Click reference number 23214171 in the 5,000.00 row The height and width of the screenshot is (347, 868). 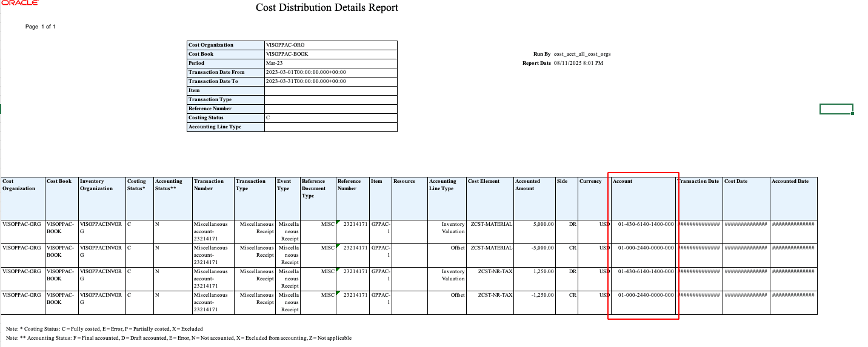[x=353, y=231]
